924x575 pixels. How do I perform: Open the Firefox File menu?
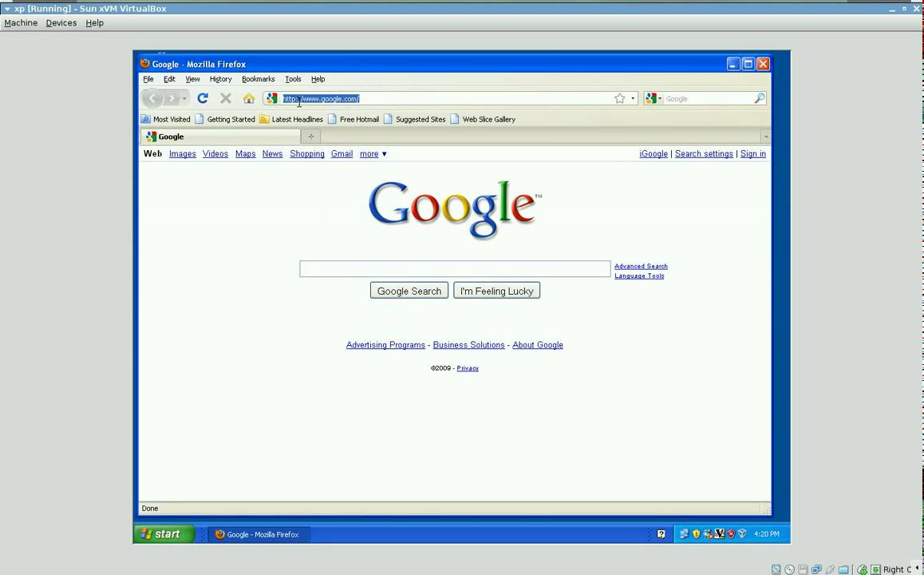148,79
